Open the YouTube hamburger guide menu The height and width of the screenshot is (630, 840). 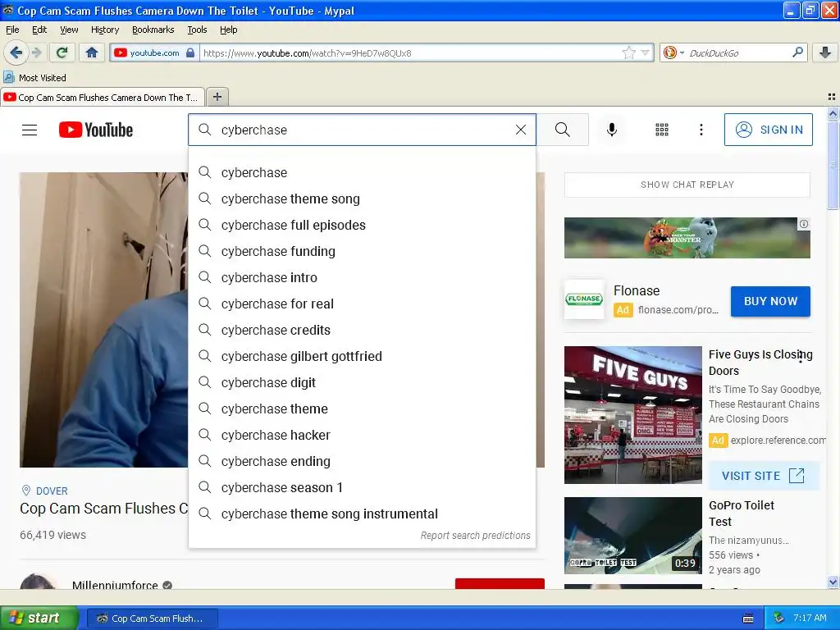pyautogui.click(x=30, y=130)
